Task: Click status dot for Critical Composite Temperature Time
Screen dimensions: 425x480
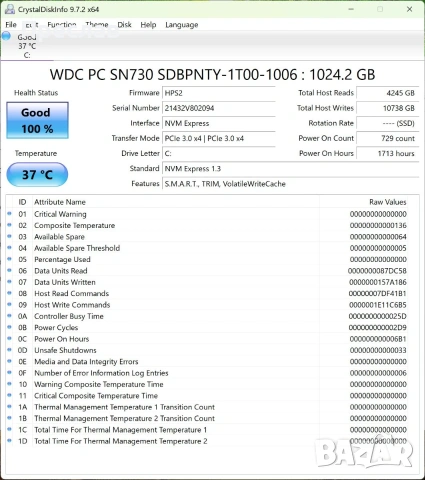Action: (9, 395)
